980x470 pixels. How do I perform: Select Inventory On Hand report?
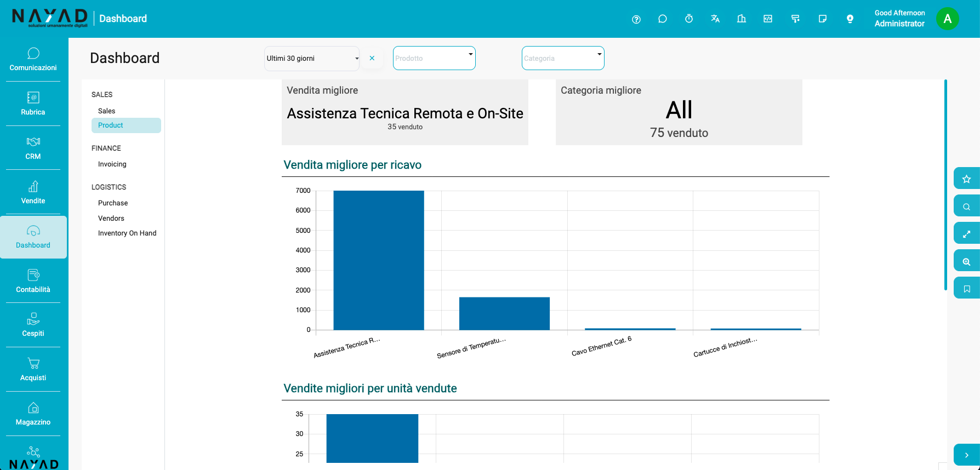127,233
